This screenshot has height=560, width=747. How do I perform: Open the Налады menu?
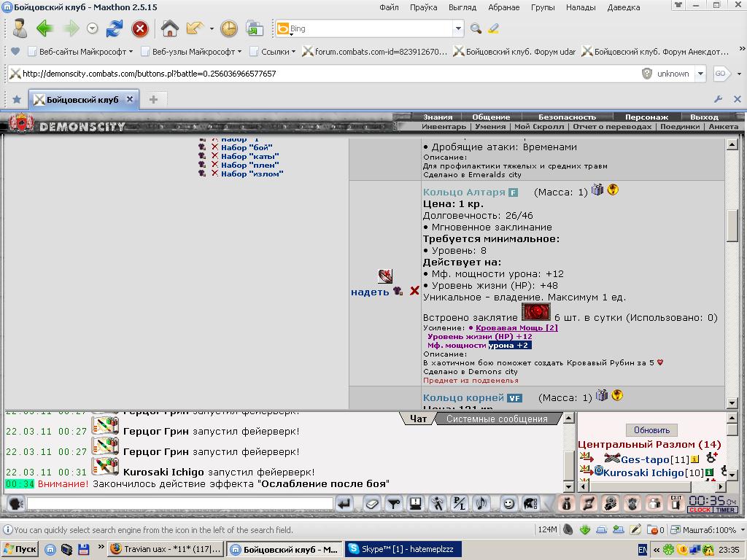tap(581, 7)
